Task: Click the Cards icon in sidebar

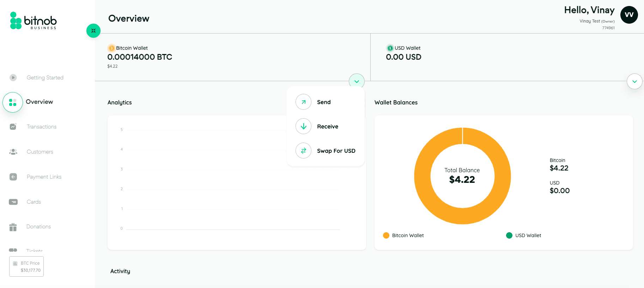Action: pyautogui.click(x=13, y=202)
